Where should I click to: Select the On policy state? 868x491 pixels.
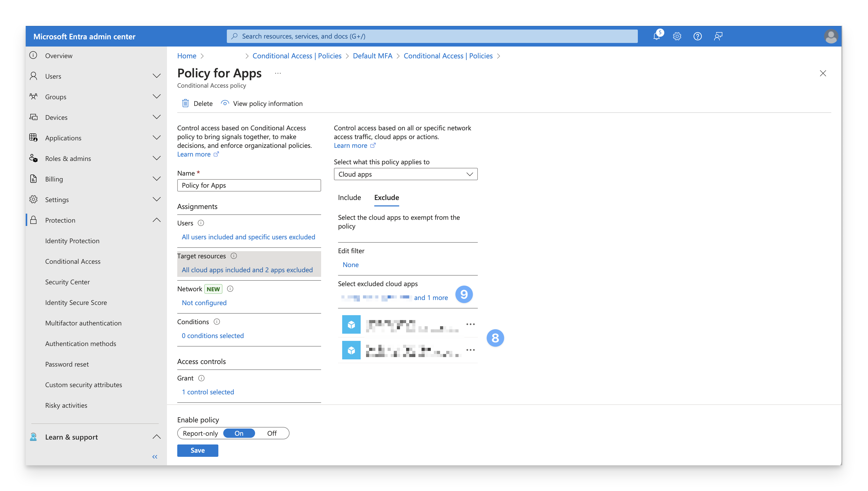[239, 433]
